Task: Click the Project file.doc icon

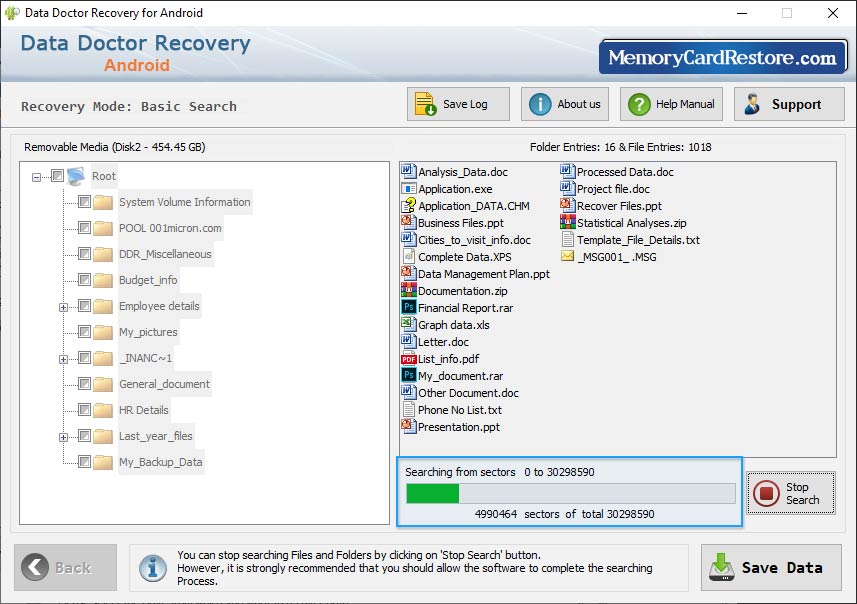Action: (567, 189)
